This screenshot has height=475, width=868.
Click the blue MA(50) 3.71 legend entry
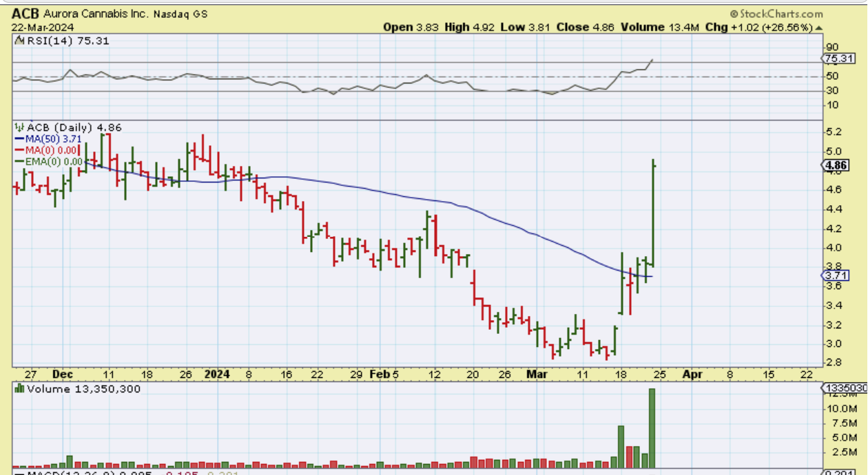point(48,139)
